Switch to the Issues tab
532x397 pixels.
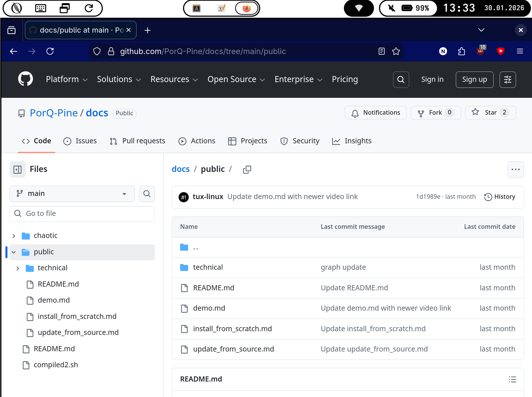(x=80, y=141)
